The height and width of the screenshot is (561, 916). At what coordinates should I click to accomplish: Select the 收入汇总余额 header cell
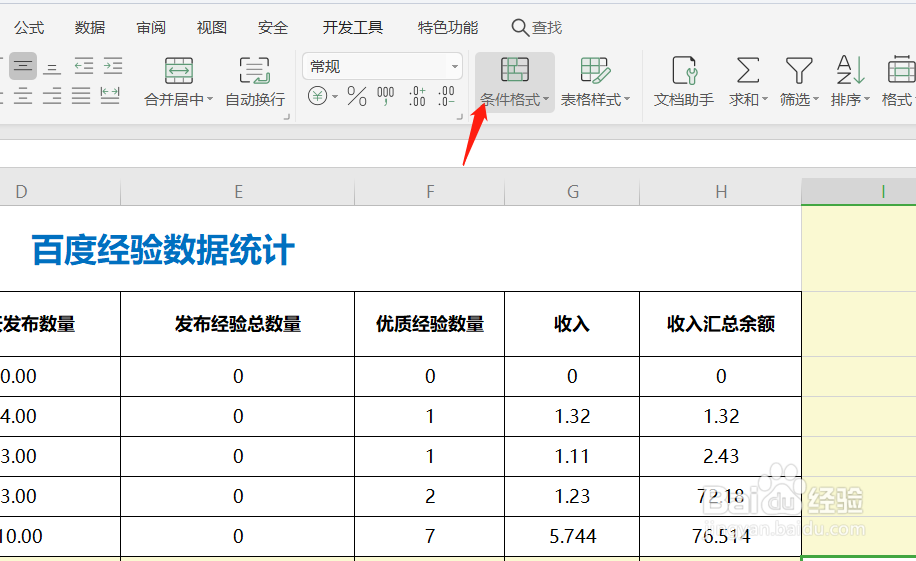[x=721, y=324]
